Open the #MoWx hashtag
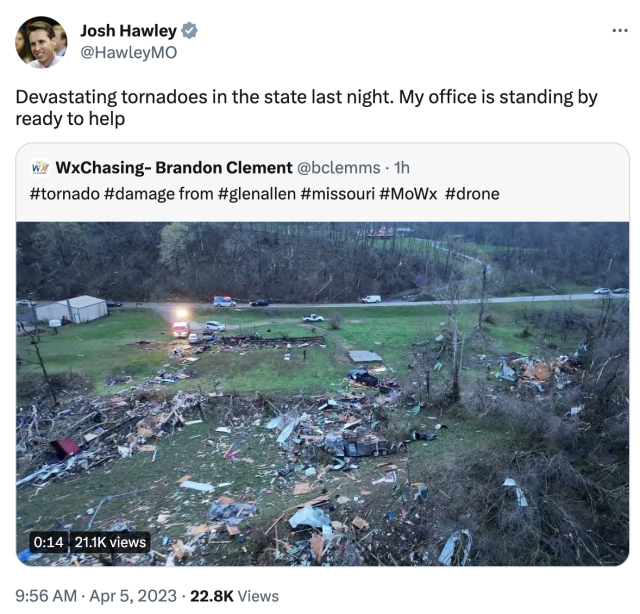This screenshot has width=640, height=614. pyautogui.click(x=409, y=194)
